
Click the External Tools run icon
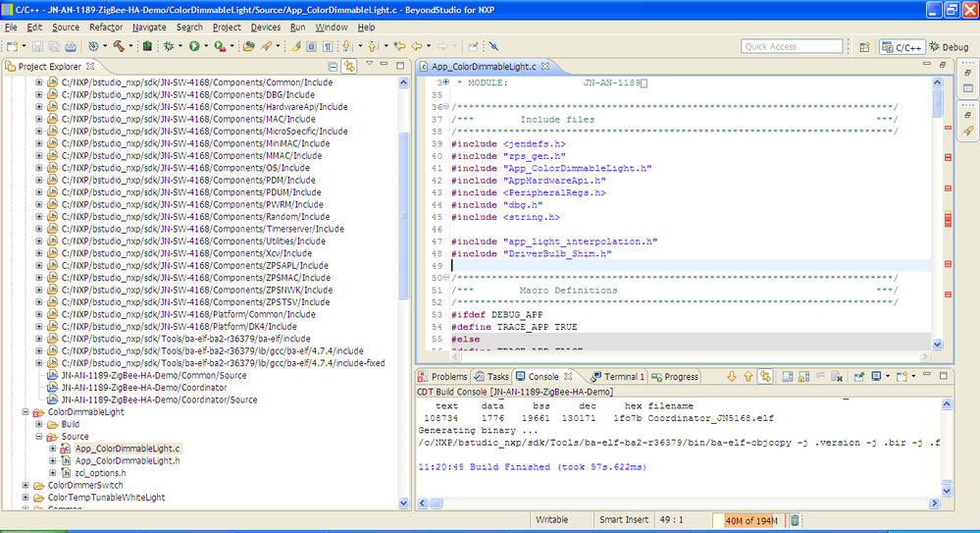click(220, 46)
